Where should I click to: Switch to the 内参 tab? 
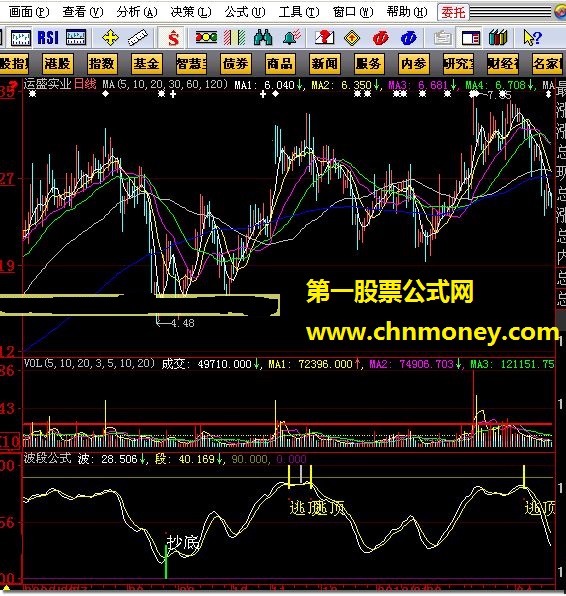(x=413, y=63)
